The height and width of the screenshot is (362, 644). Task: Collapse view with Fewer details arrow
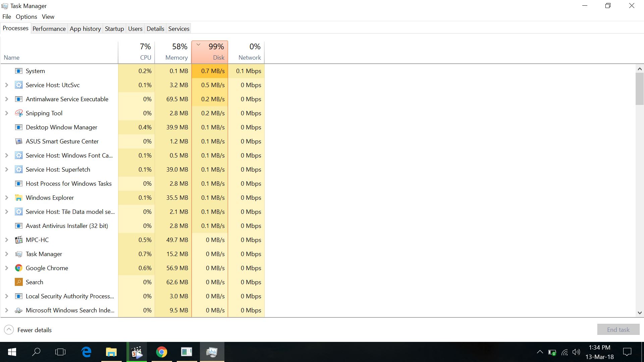tap(9, 330)
